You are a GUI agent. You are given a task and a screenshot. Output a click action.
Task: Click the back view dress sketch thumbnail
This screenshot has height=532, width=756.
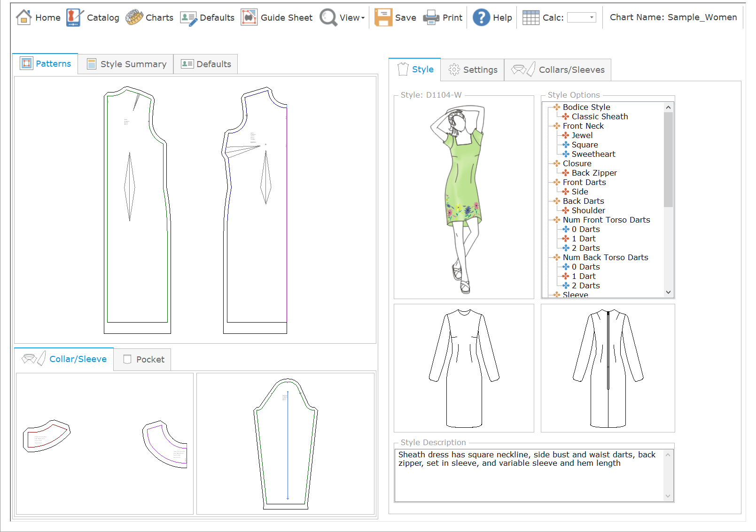pyautogui.click(x=608, y=368)
